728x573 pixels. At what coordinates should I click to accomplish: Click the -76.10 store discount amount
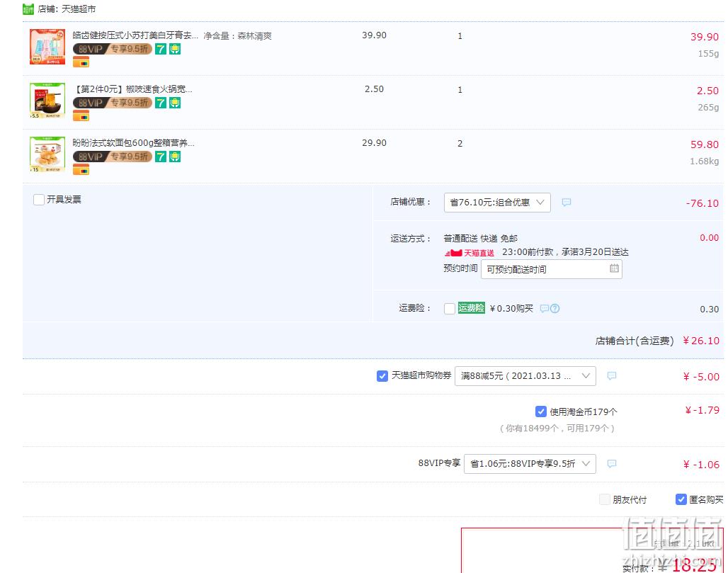click(703, 203)
